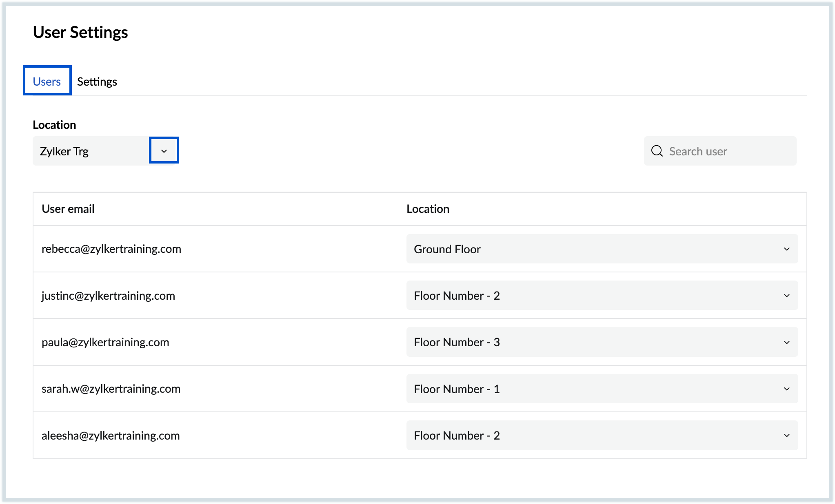Open justinc's Floor Number - 2 dropdown
Viewport: 835px width, 504px height.
coord(601,296)
